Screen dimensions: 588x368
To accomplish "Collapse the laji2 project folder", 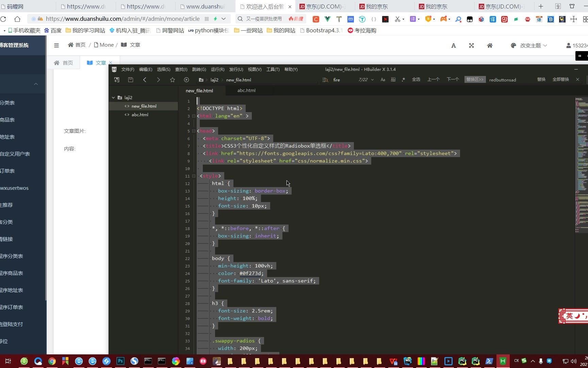I will pos(113,97).
